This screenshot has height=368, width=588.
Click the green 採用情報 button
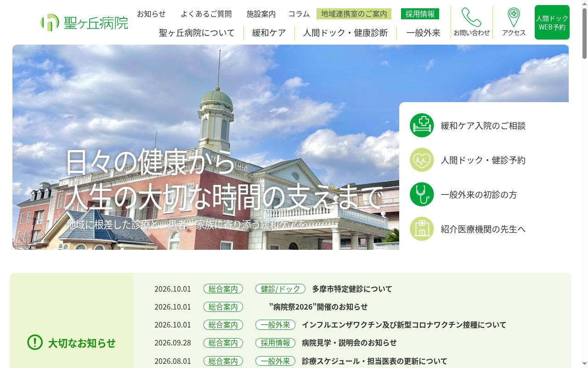[420, 14]
